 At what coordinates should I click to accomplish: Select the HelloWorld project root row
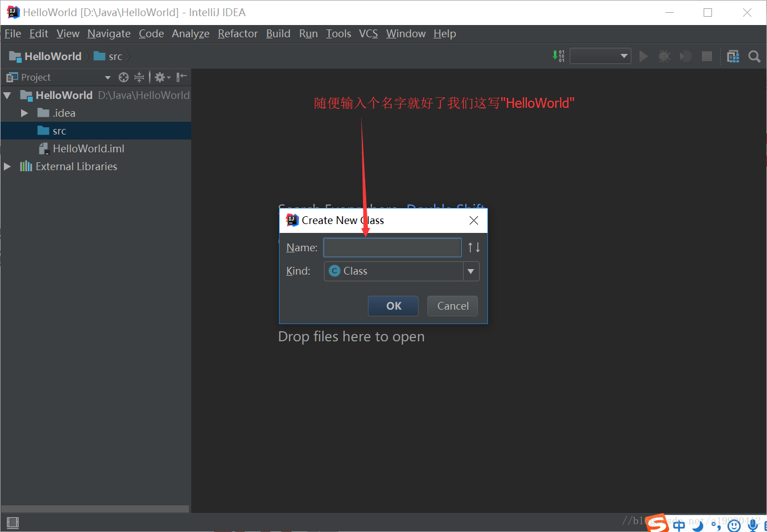(x=96, y=95)
